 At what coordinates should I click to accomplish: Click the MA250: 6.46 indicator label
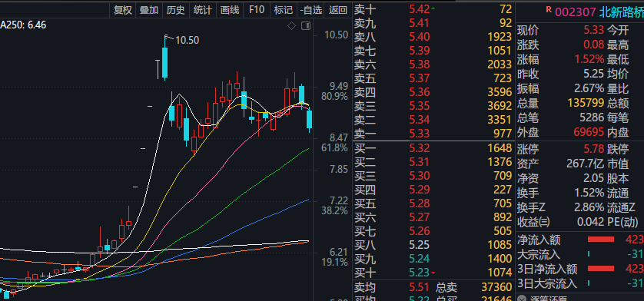(23, 25)
